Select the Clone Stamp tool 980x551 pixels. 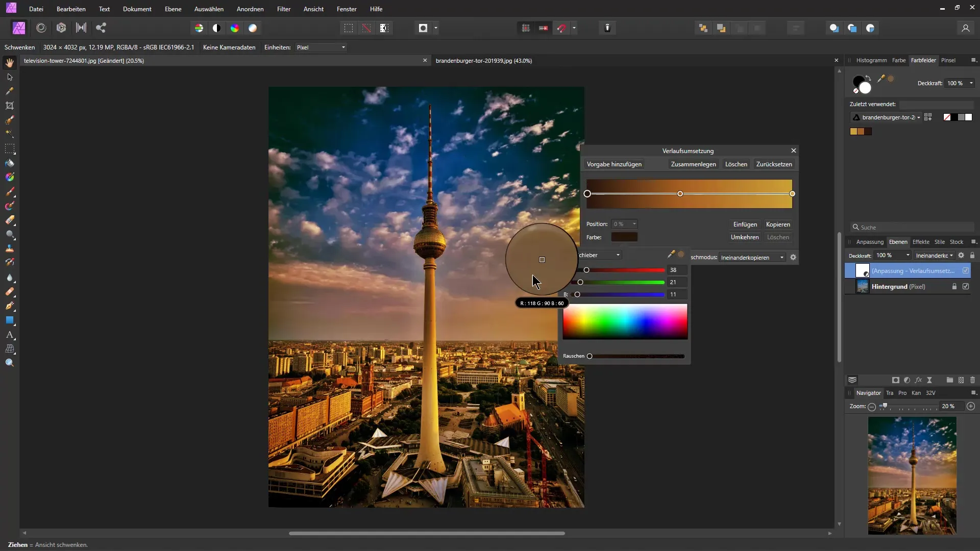click(10, 248)
